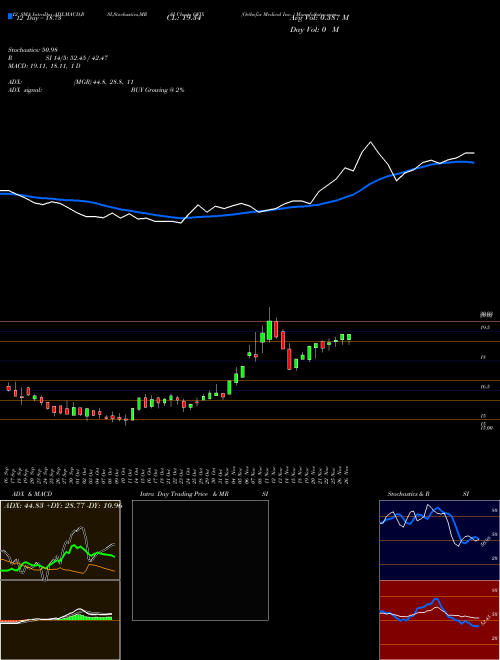
Task: Click the blue-background Stochastics chart panel
Action: [439, 540]
